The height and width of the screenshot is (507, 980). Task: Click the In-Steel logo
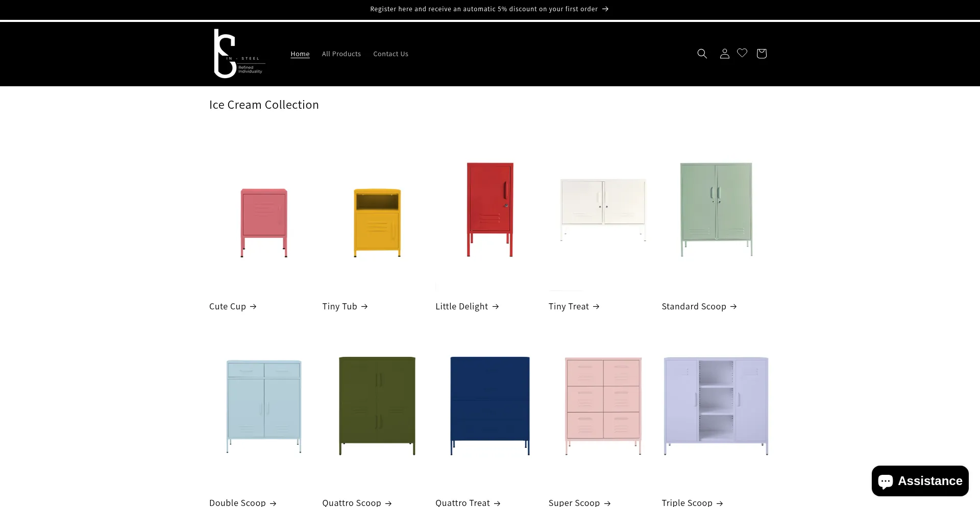pos(238,54)
